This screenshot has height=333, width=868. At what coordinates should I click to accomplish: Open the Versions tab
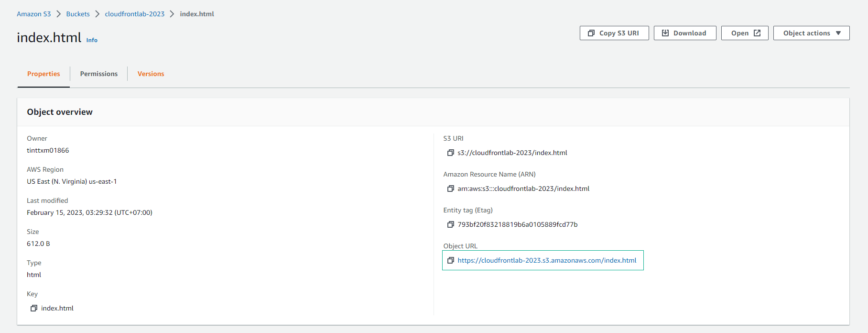[151, 74]
